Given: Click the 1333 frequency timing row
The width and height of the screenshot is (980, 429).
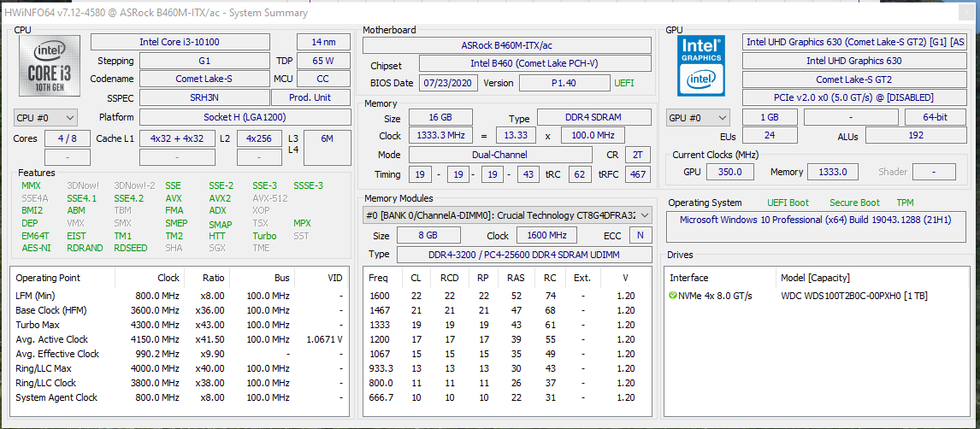Looking at the screenshot, I should [x=507, y=325].
